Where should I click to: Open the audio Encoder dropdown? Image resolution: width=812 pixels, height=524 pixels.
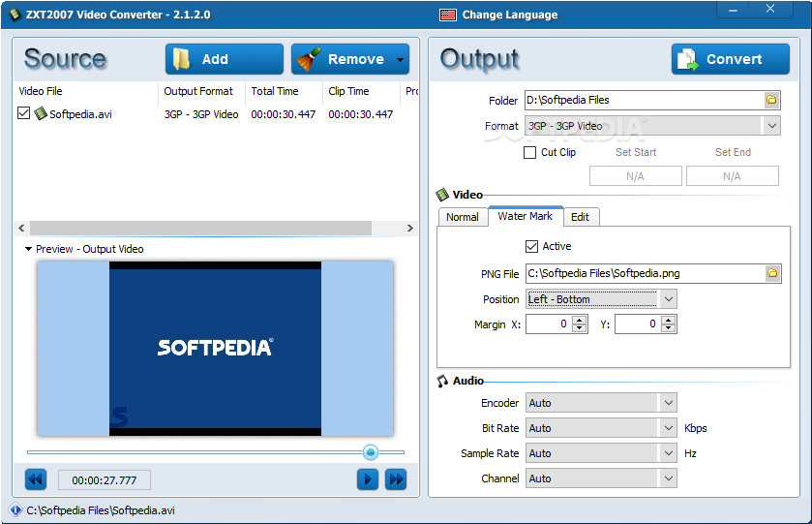point(601,403)
